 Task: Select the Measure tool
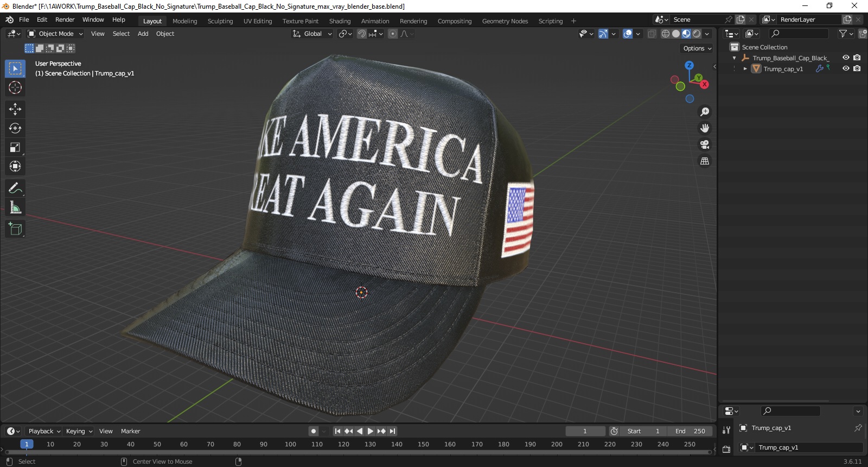pyautogui.click(x=15, y=207)
